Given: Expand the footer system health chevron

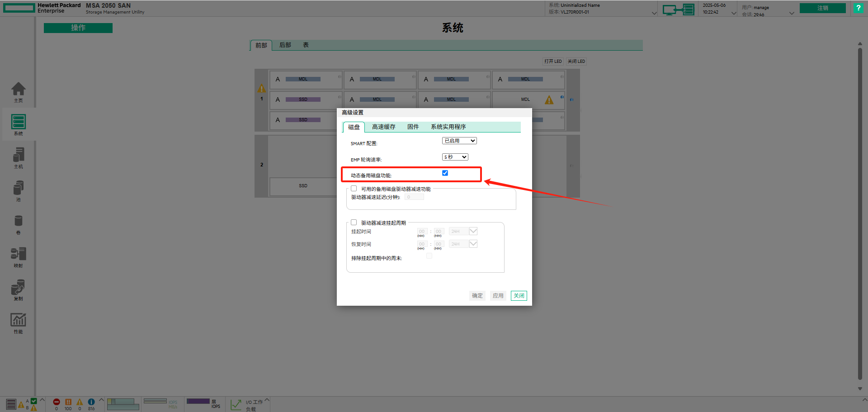Looking at the screenshot, I should [42, 400].
